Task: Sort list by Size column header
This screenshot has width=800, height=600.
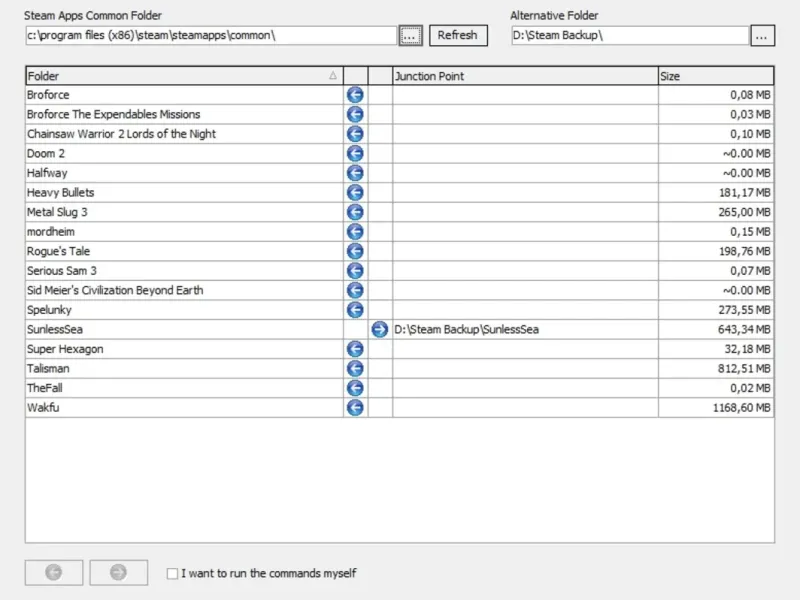Action: (716, 76)
